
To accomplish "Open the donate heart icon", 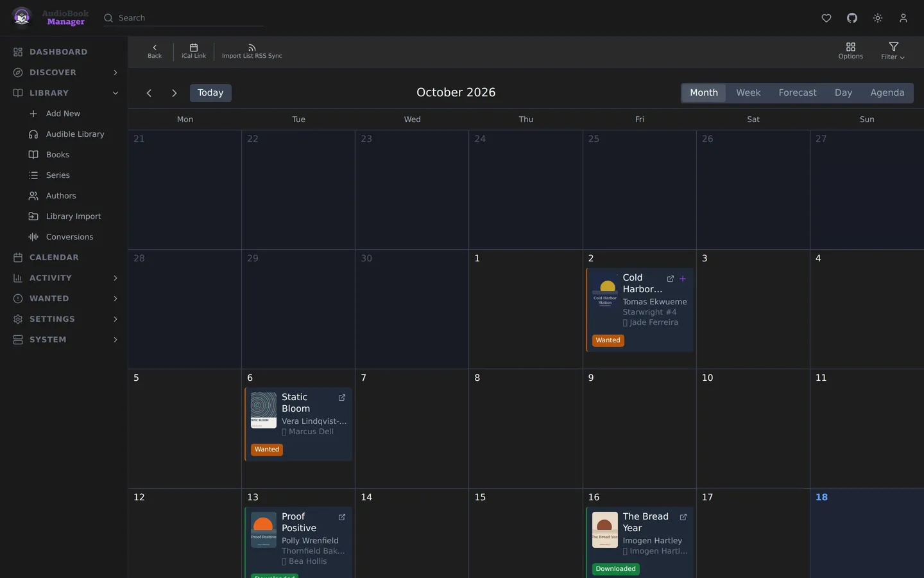I will [x=826, y=18].
